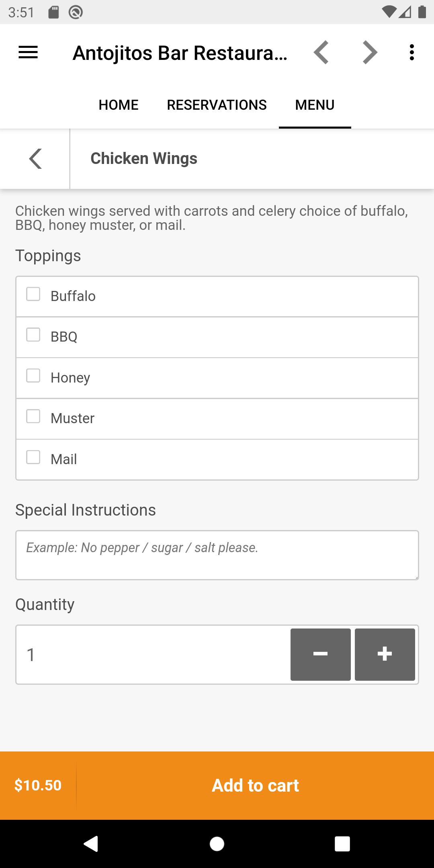
Task: Open the RESERVATIONS tab
Action: click(x=217, y=105)
